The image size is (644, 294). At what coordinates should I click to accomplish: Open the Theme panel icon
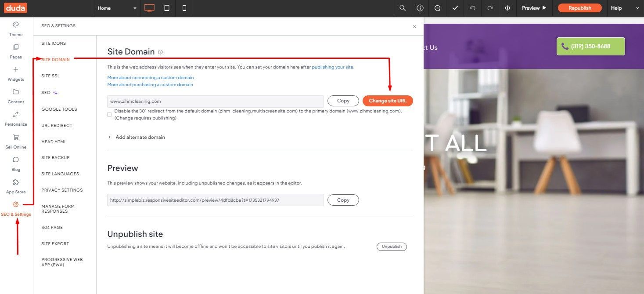16,25
